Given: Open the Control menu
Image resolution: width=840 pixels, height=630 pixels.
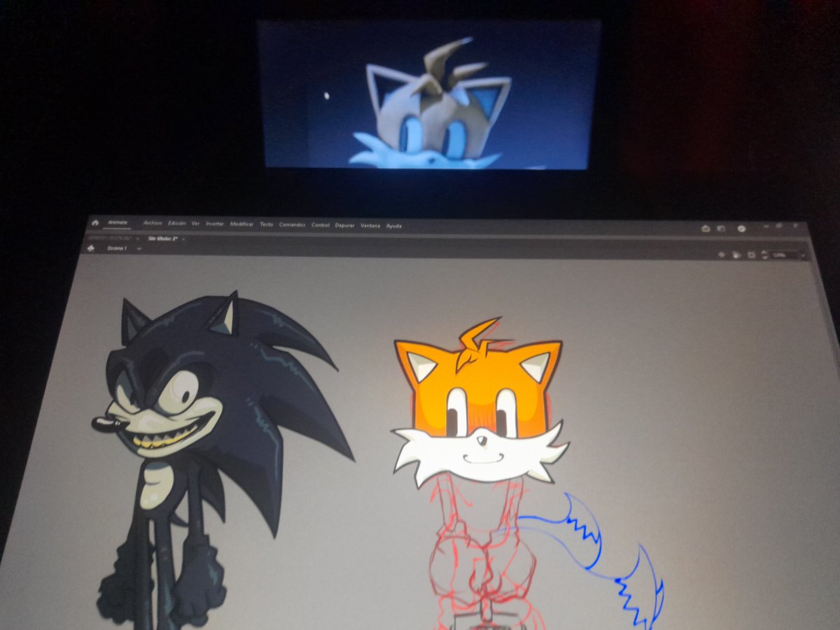Looking at the screenshot, I should click(320, 225).
